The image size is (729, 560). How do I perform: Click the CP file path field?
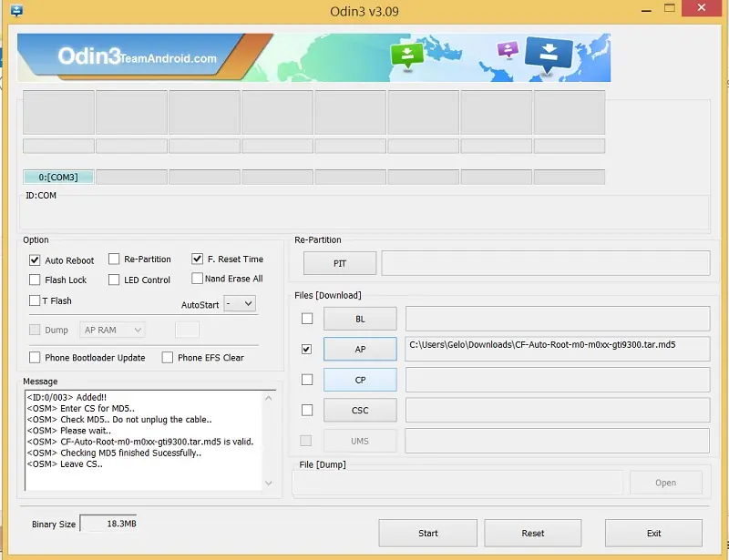(x=558, y=380)
